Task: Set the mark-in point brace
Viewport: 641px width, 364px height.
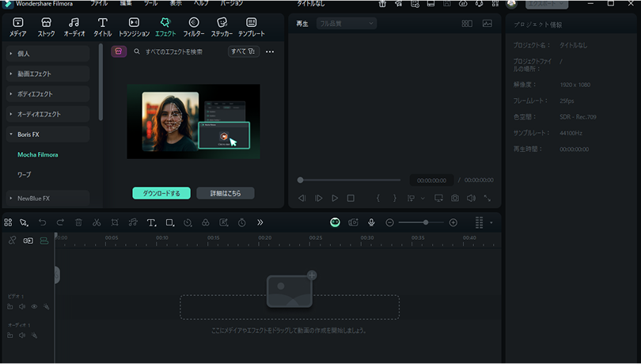Action: coord(378,199)
